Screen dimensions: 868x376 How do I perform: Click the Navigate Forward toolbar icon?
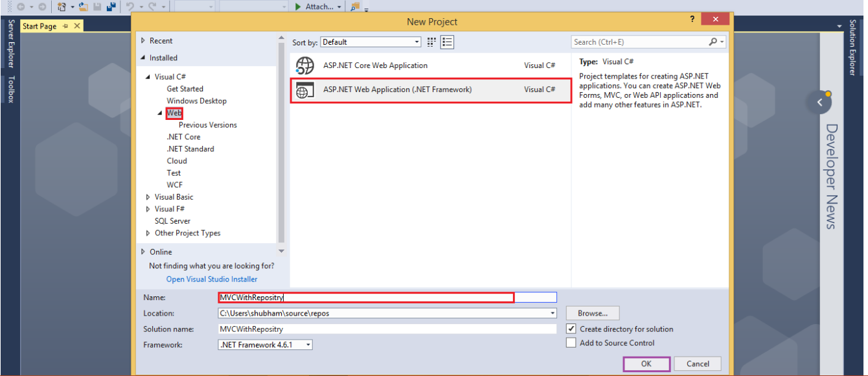[x=42, y=6]
